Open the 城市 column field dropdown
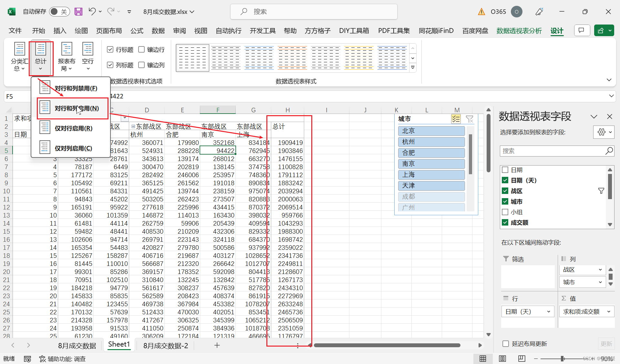The image size is (620, 364). click(600, 282)
